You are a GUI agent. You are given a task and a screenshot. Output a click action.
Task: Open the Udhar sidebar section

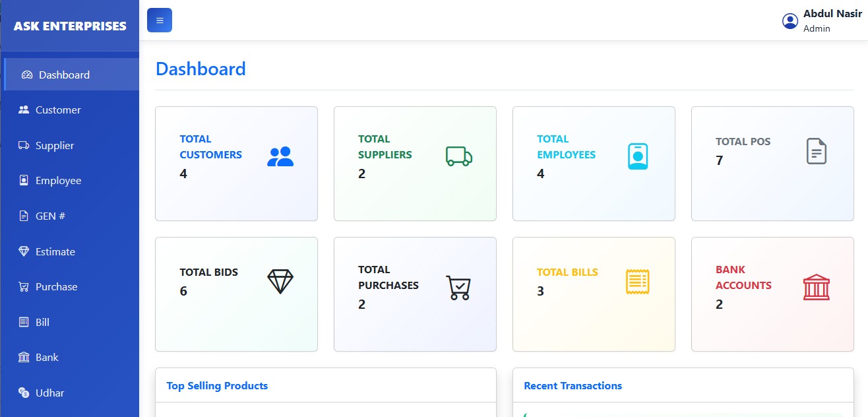coord(49,393)
